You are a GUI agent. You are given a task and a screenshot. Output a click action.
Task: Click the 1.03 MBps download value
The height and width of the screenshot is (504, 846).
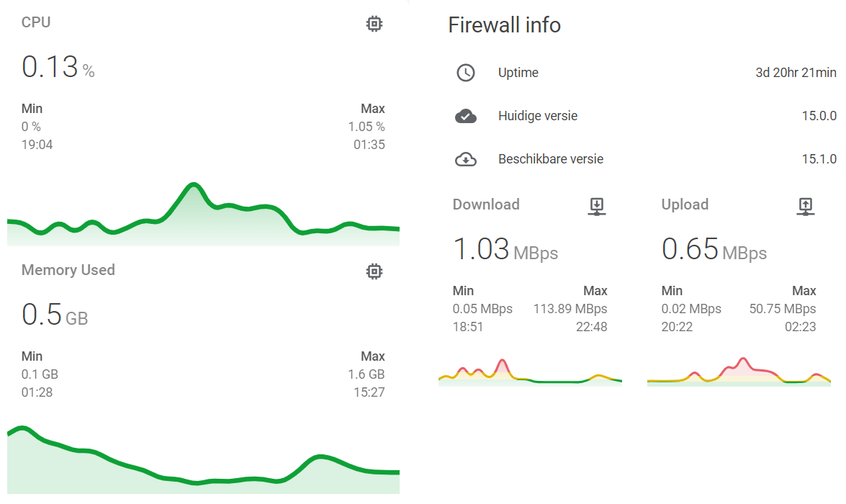(505, 249)
